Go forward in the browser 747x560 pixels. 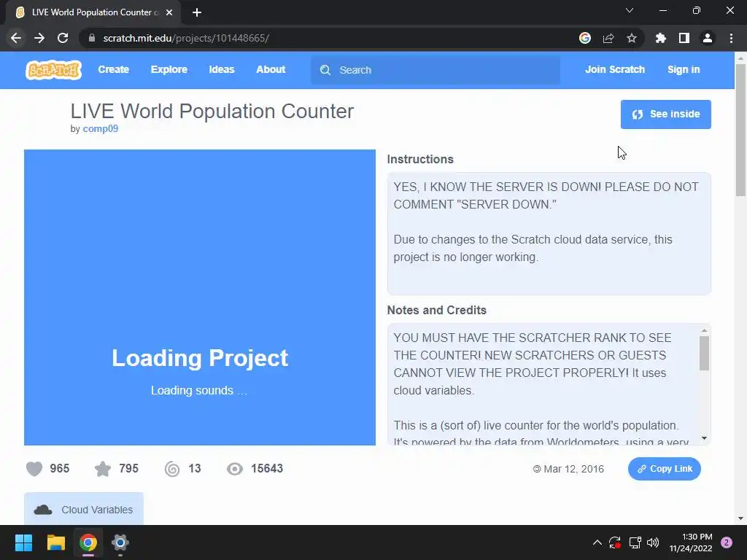pos(39,38)
